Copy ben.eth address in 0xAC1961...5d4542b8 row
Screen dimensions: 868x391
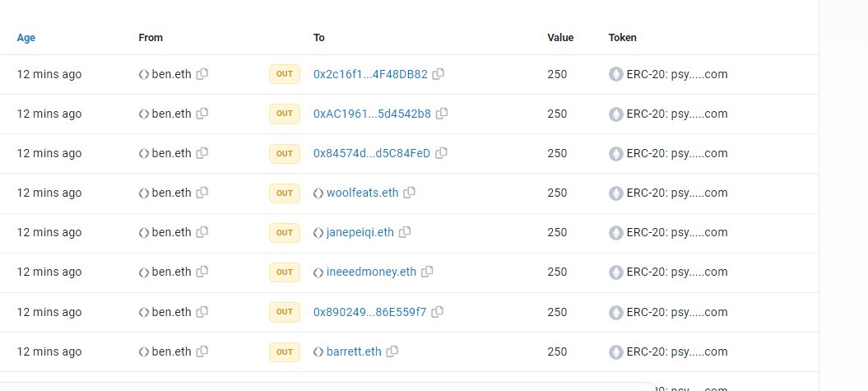click(202, 114)
